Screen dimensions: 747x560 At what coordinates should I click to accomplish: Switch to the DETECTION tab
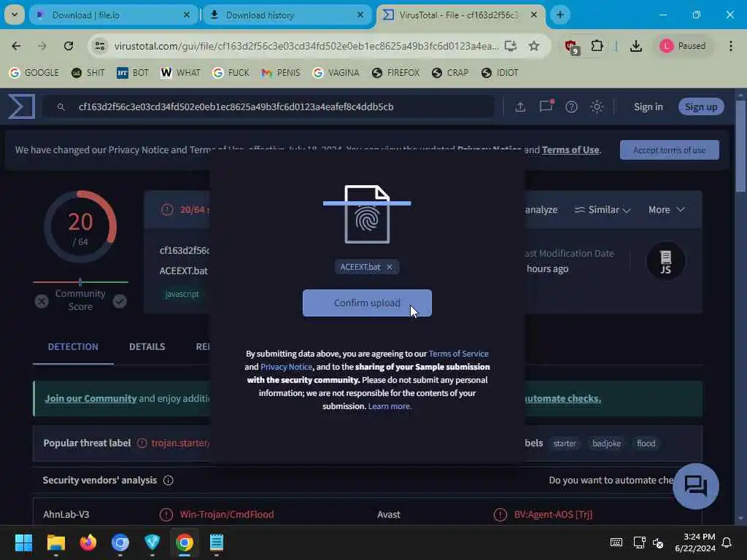(73, 346)
